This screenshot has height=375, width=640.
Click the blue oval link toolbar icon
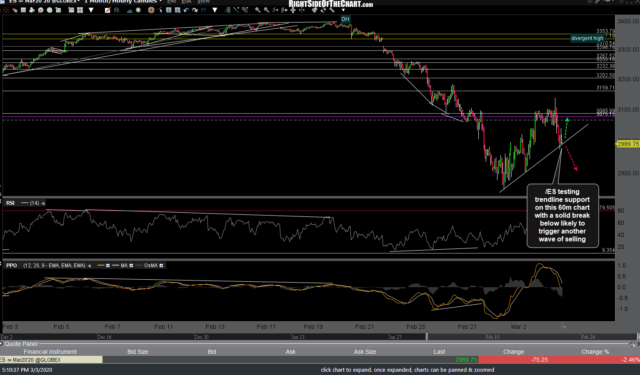coord(203,10)
